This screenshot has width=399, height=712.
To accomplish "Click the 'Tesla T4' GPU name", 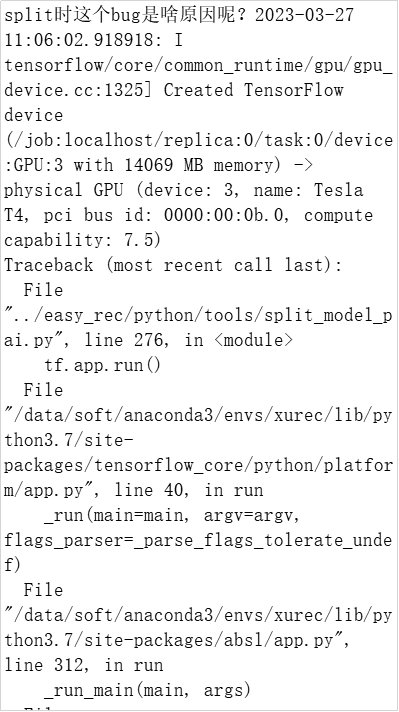I will pos(184,203).
